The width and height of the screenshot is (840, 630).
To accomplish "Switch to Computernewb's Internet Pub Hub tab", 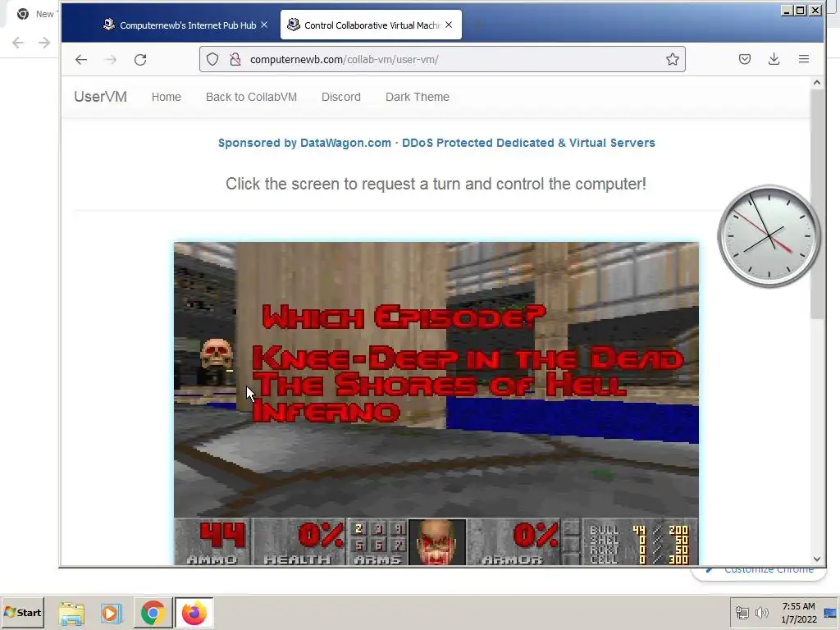I will coord(185,25).
